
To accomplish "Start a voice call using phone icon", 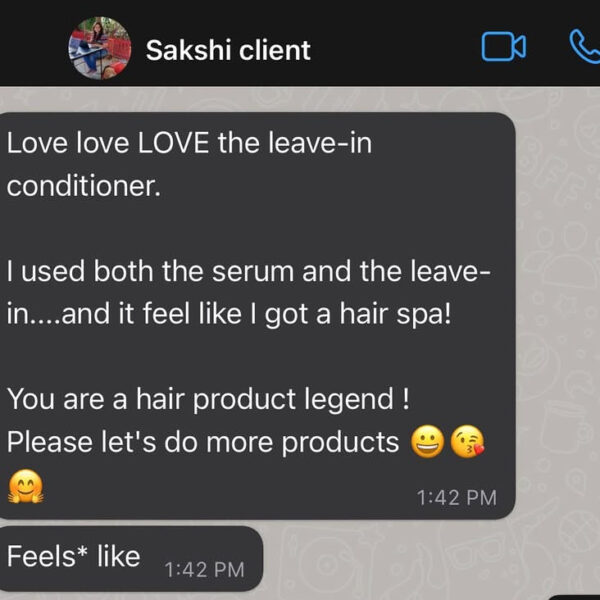I will (x=585, y=47).
